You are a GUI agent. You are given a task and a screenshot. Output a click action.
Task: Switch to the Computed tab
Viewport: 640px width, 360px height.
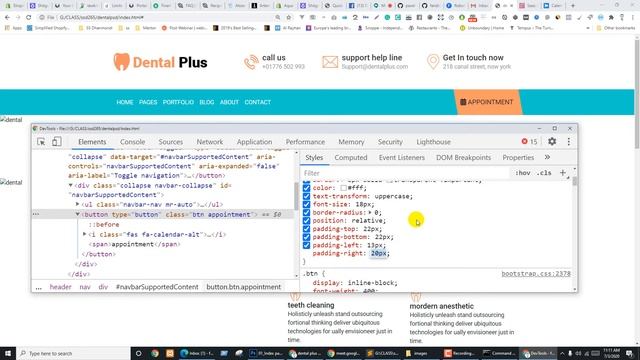pyautogui.click(x=351, y=157)
